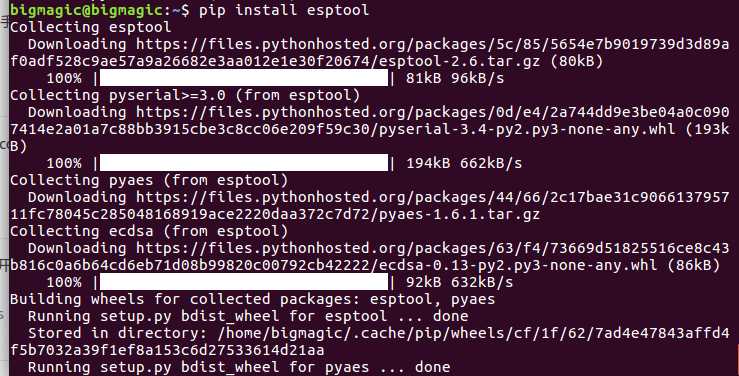This screenshot has height=376, width=739.
Task: Click the 'Collecting esptool' output line
Action: [90, 27]
